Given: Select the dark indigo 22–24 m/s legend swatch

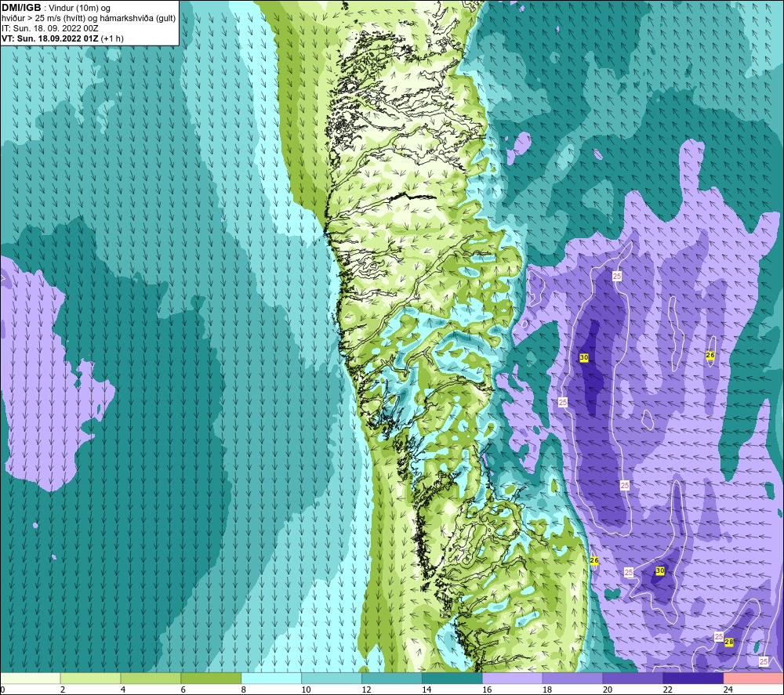Looking at the screenshot, I should (x=693, y=678).
